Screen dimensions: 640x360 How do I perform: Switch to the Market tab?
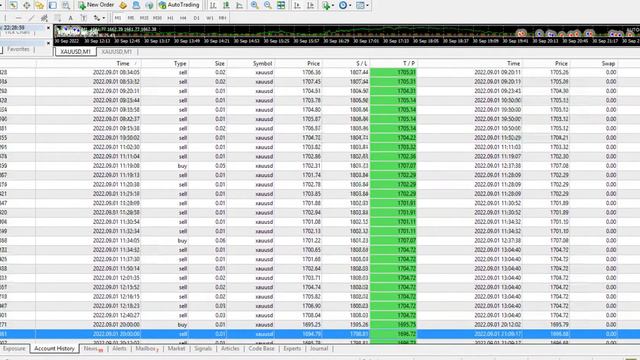click(x=176, y=349)
